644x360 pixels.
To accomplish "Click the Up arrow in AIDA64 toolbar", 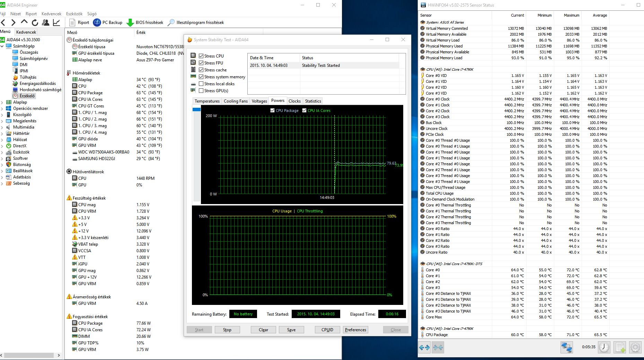I will pyautogui.click(x=24, y=22).
